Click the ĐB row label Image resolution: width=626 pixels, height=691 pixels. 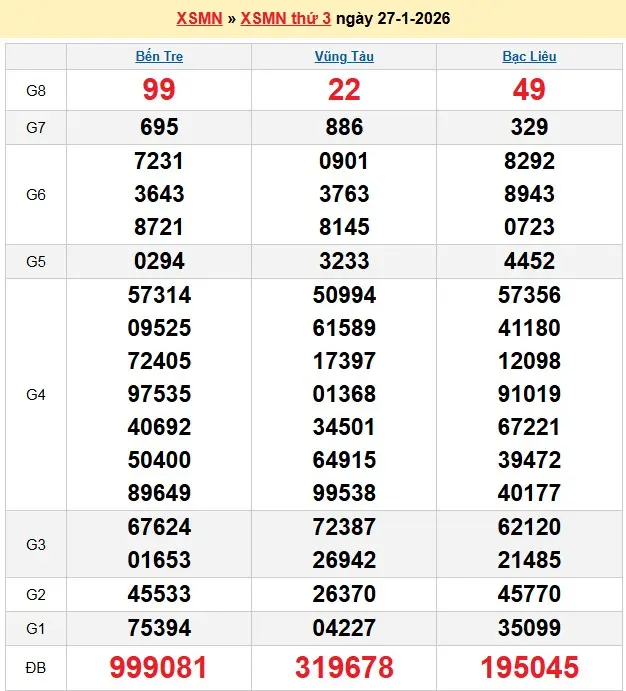36,667
